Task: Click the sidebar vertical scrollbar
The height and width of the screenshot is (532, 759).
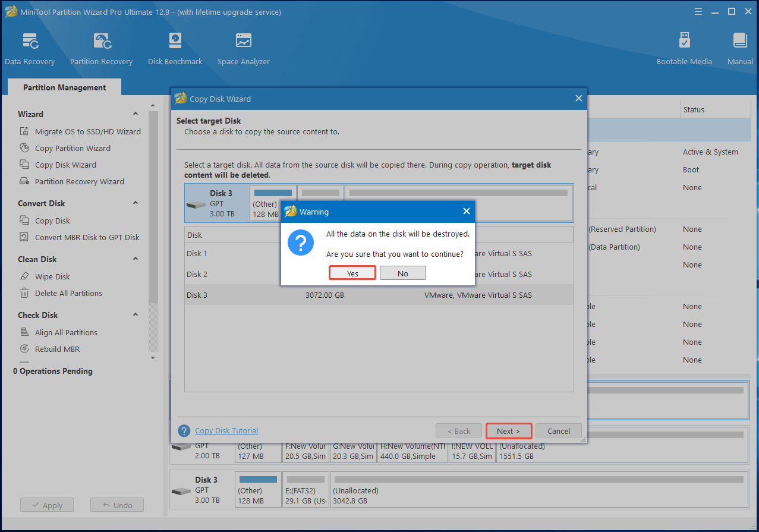Action: click(x=153, y=208)
